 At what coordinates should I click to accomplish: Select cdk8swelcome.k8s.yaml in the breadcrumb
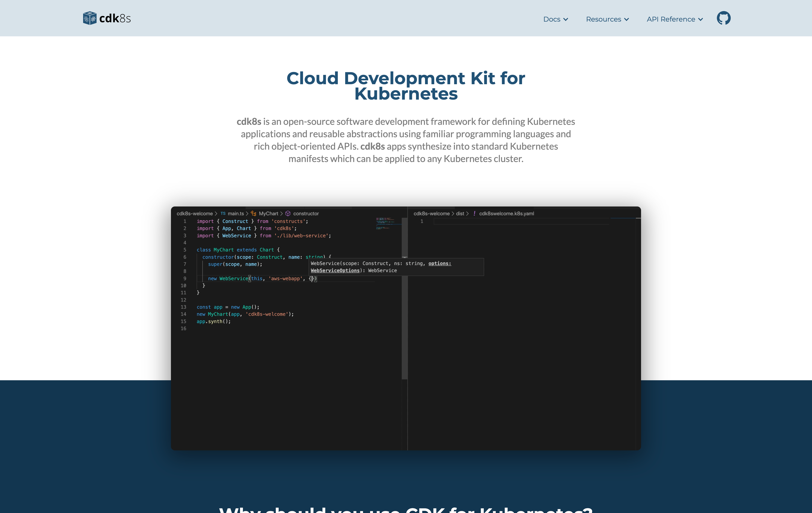click(x=506, y=214)
